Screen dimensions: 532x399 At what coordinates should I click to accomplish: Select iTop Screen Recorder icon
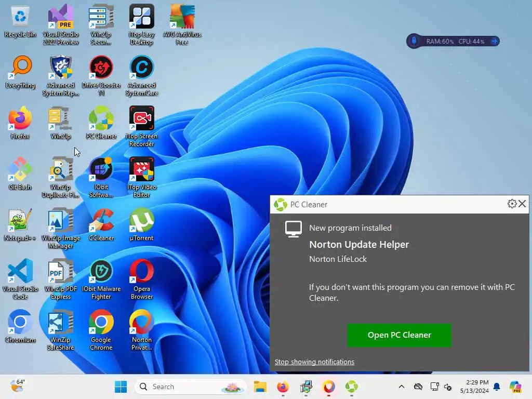[x=141, y=126]
